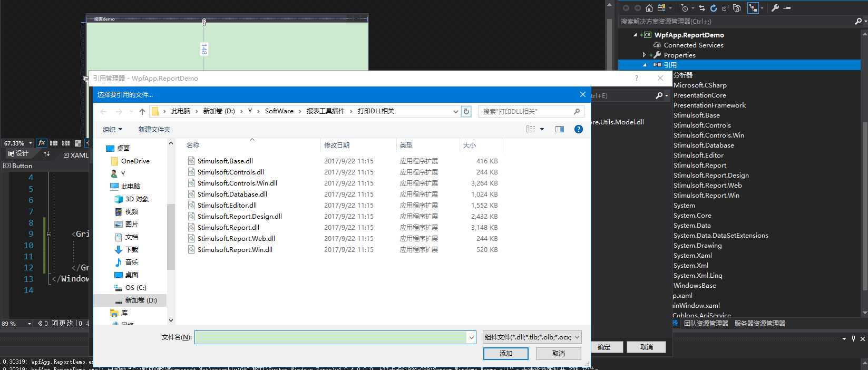Click the Refresh icon in Solution Explorer toolbar

[x=714, y=8]
